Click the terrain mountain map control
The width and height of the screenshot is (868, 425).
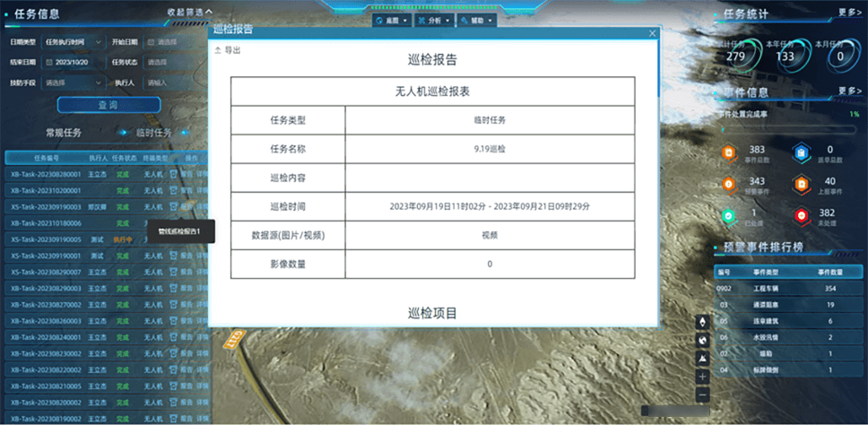(702, 359)
